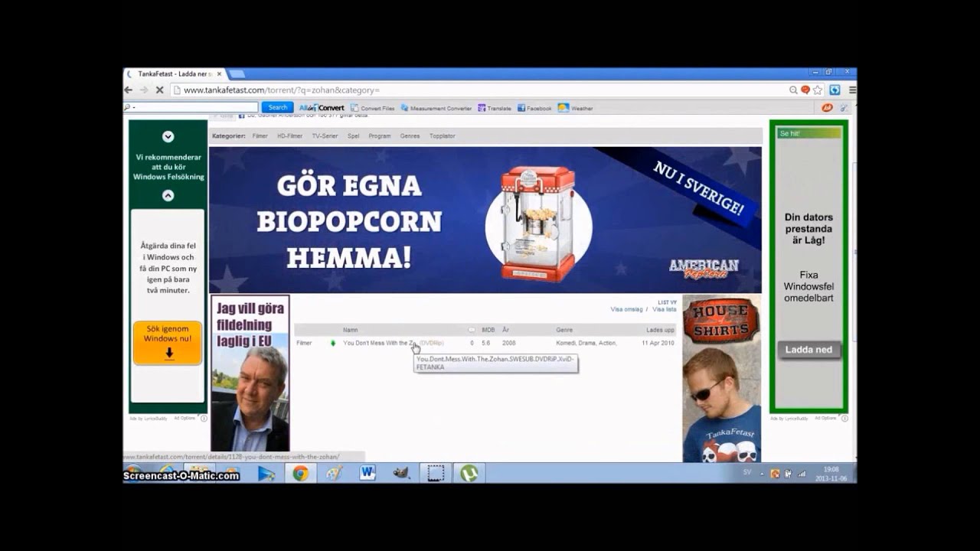Screen dimensions: 980x551
Task: Open Paint from the taskbar
Action: pos(334,474)
